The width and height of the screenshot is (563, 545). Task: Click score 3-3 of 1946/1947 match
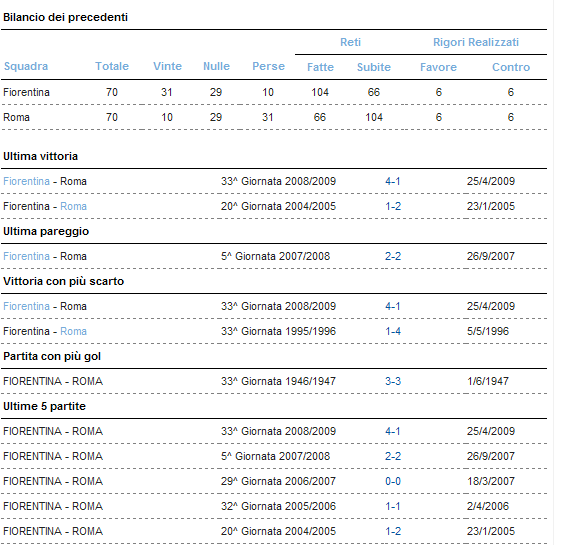(393, 381)
